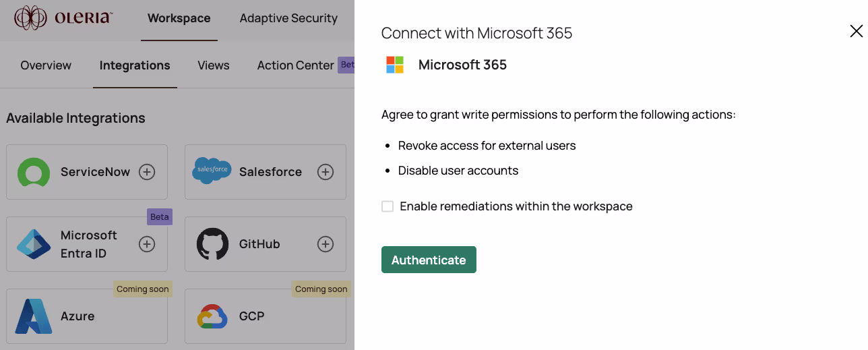Add the GitHub integration plus icon
The height and width of the screenshot is (350, 868).
[x=325, y=244]
